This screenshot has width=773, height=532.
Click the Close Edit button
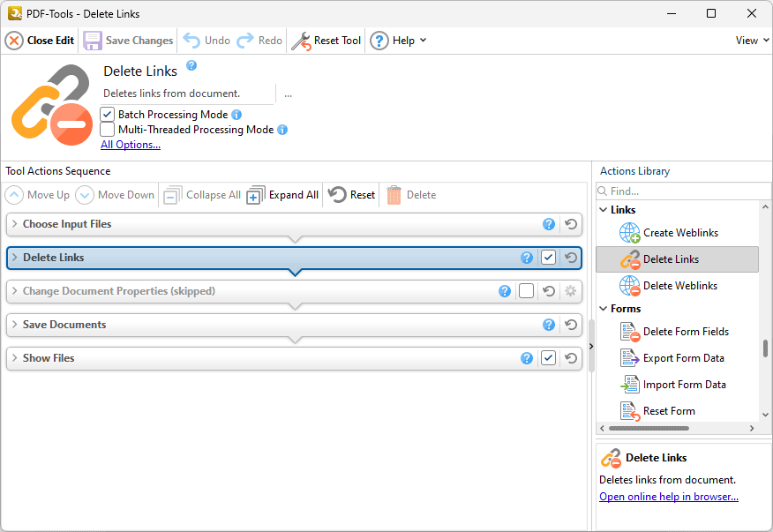[x=40, y=41]
